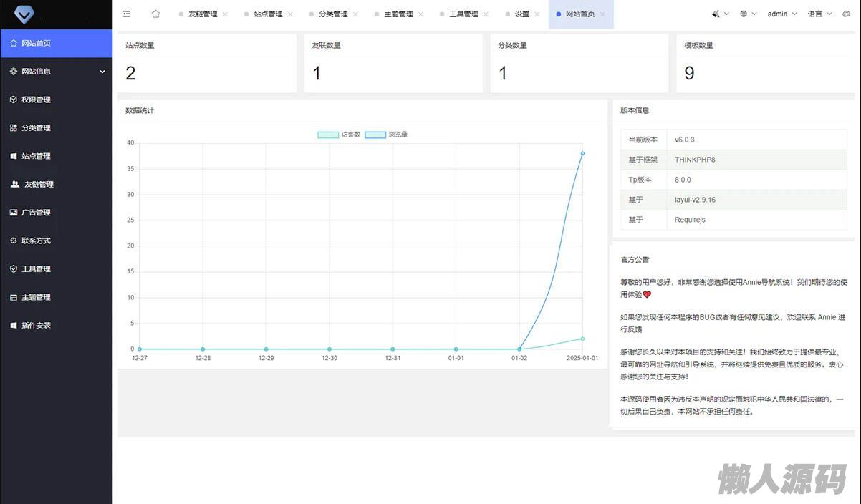
Task: Open 友链管理 in the sidebar
Action: tap(39, 184)
